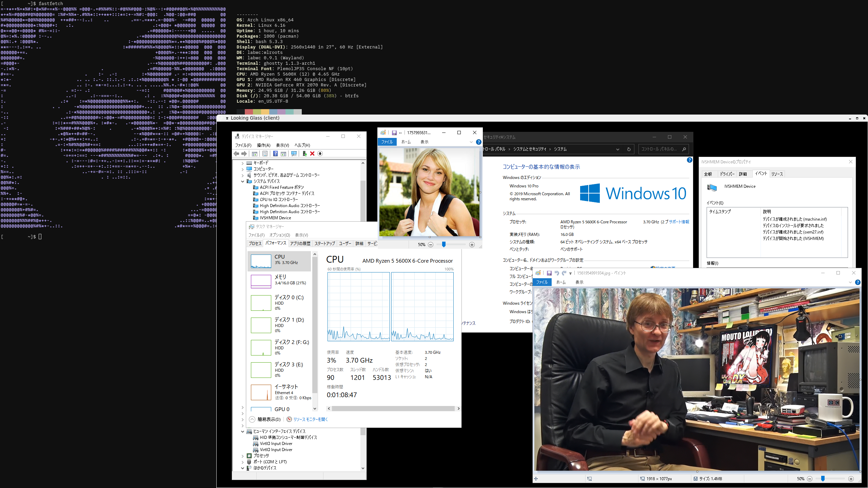Viewport: 868px width, 488px height.
Task: Click Device Manager's forward arrow toolbar icon
Action: [244, 154]
